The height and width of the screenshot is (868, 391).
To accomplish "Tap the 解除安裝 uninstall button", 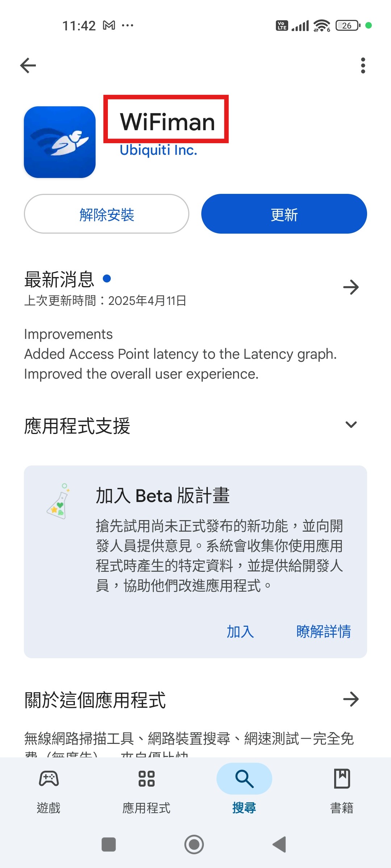I will click(106, 214).
